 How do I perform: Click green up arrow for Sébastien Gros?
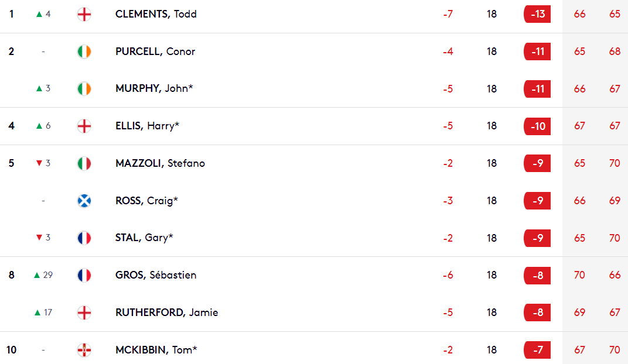[37, 275]
